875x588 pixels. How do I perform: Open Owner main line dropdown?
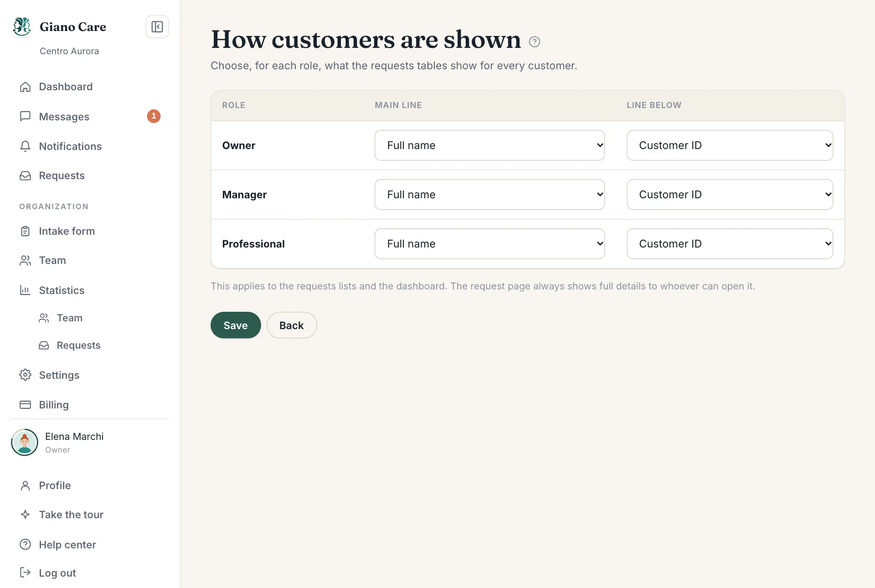click(x=489, y=145)
